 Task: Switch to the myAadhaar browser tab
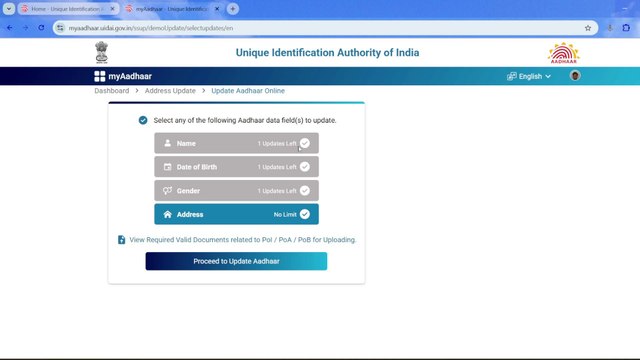click(x=171, y=9)
